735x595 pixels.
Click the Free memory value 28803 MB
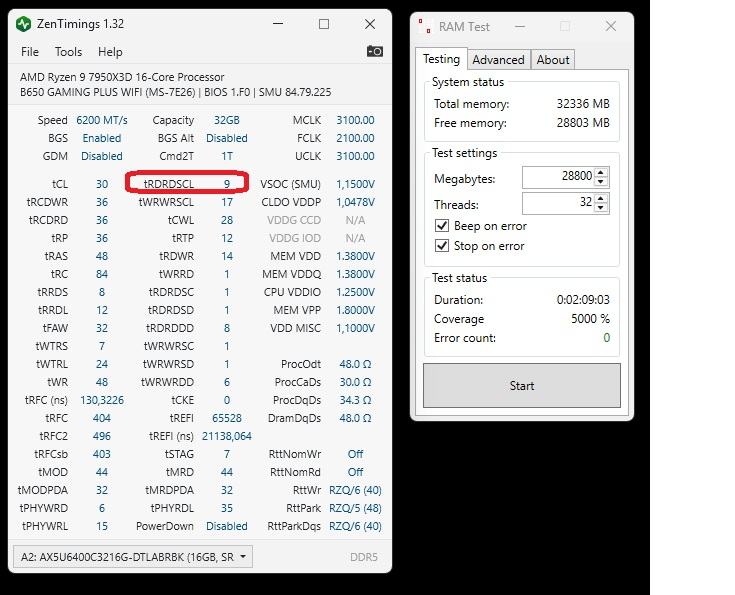coord(583,123)
